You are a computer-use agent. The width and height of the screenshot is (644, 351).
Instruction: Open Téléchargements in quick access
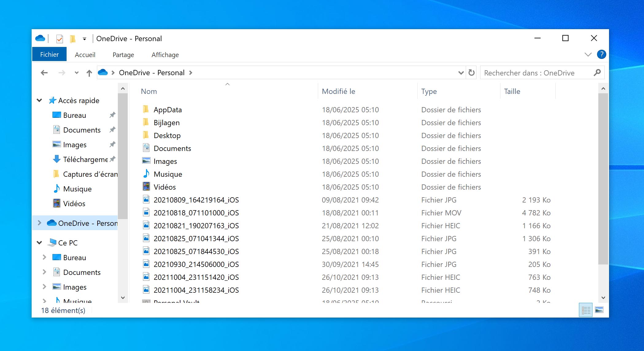click(x=86, y=160)
